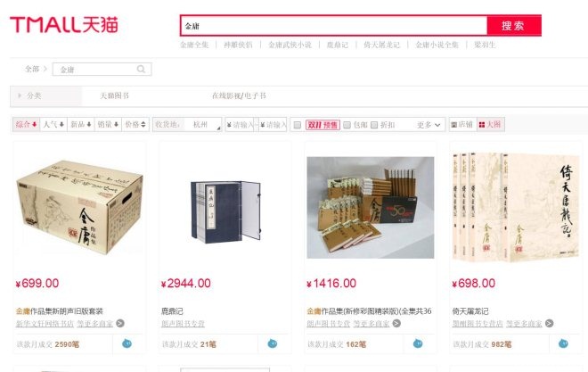Click the red 搜索 search button
This screenshot has height=372, width=588.
[514, 26]
